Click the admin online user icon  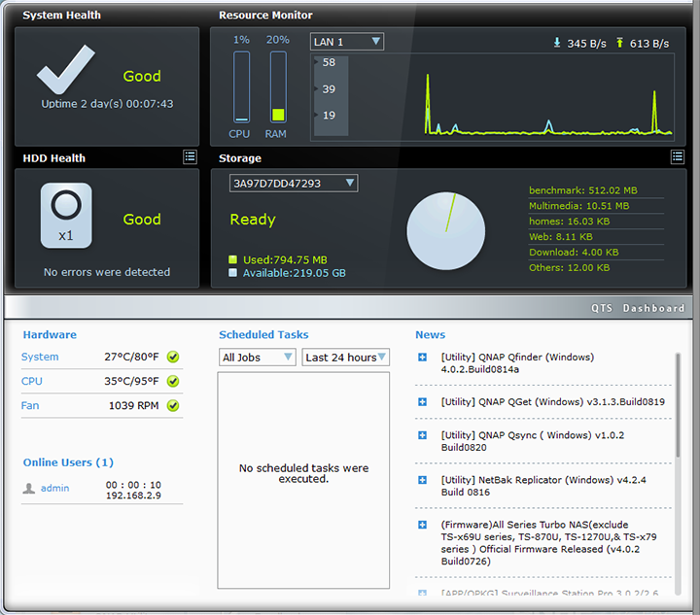[x=29, y=488]
